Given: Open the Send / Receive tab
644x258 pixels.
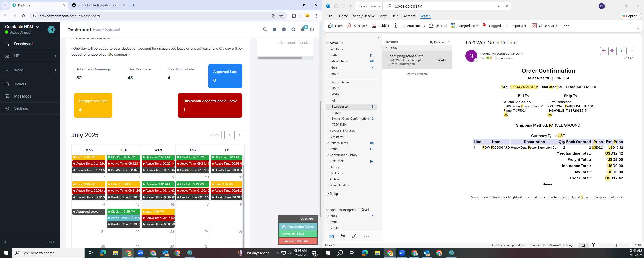Looking at the screenshot, I should tap(364, 16).
